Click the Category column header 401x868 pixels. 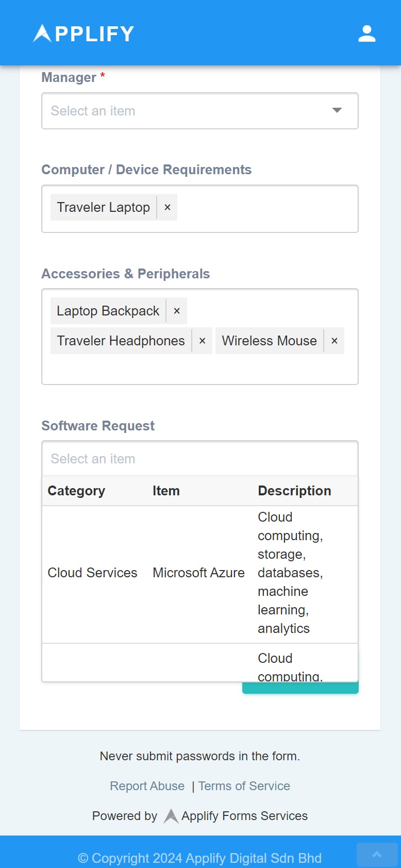[x=76, y=491]
